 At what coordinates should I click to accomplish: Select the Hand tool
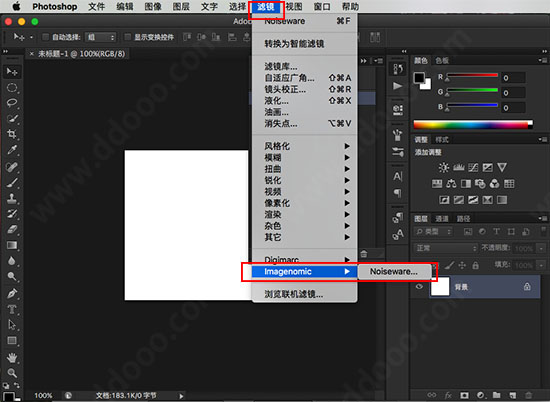click(x=12, y=357)
